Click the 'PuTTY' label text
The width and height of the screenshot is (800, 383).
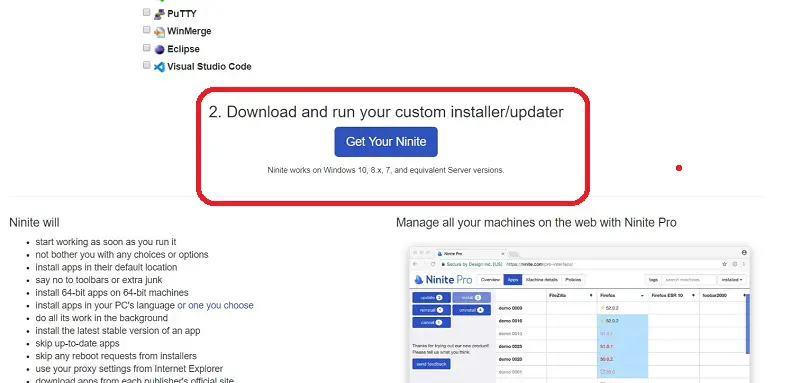pos(182,14)
